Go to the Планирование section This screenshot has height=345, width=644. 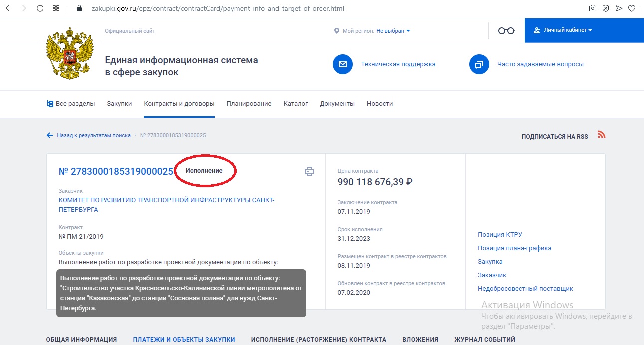pos(249,104)
